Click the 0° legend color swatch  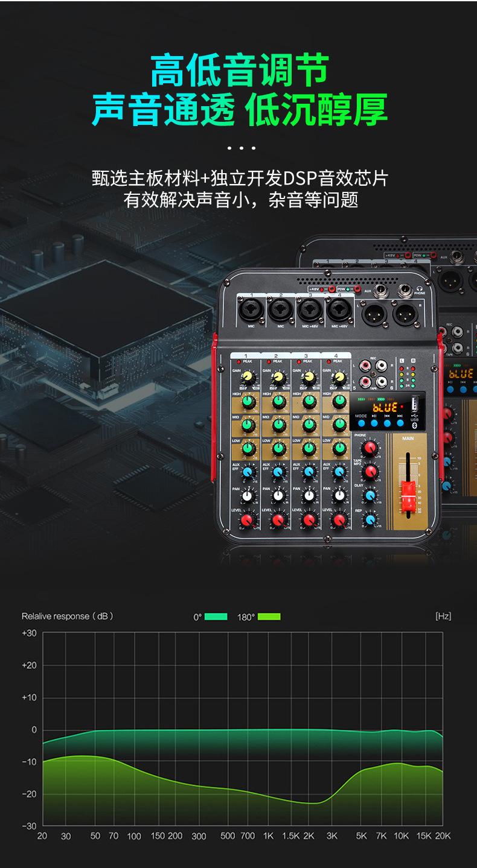[x=216, y=616]
